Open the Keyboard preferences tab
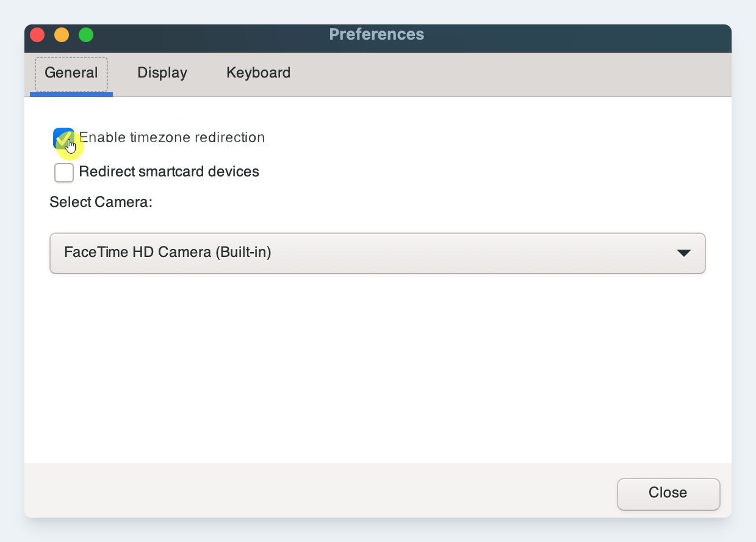Screen dimensions: 756x542 point(258,73)
